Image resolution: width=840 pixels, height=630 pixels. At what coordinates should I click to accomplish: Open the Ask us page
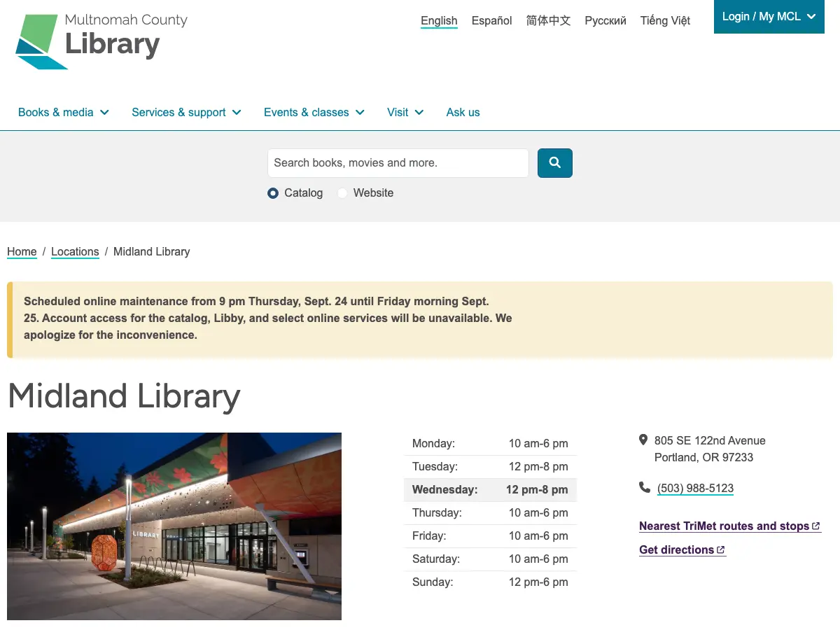click(463, 112)
